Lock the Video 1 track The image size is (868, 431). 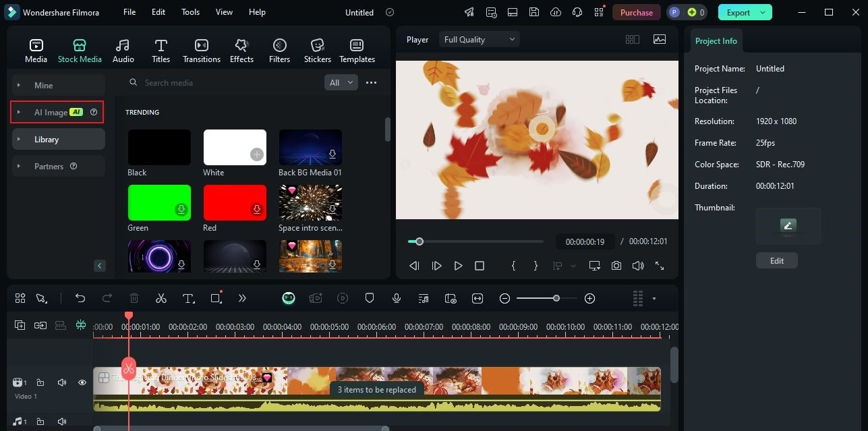(x=40, y=382)
